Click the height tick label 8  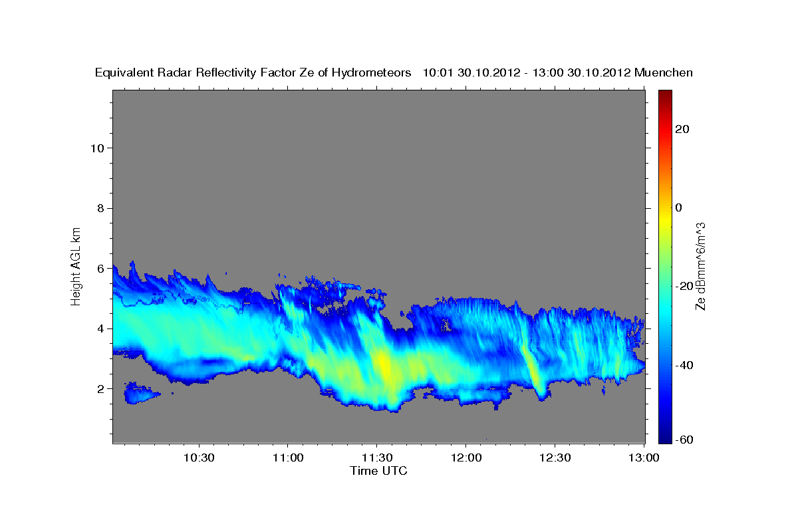point(100,208)
